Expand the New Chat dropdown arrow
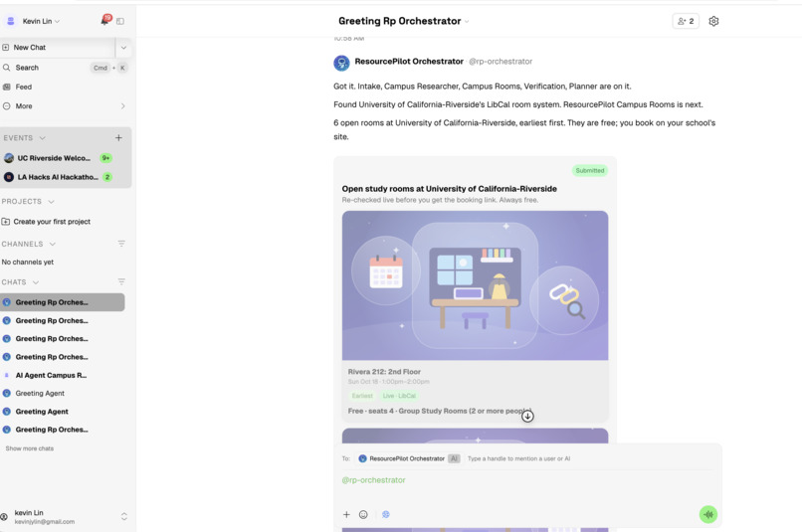The width and height of the screenshot is (802, 532). 123,48
